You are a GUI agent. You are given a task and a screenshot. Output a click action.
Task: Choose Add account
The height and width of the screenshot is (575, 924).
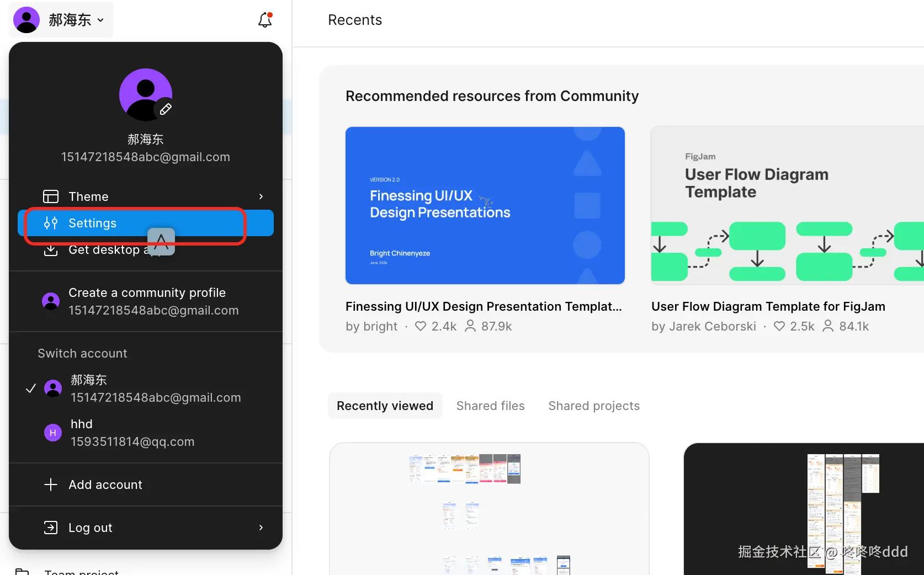[146, 485]
